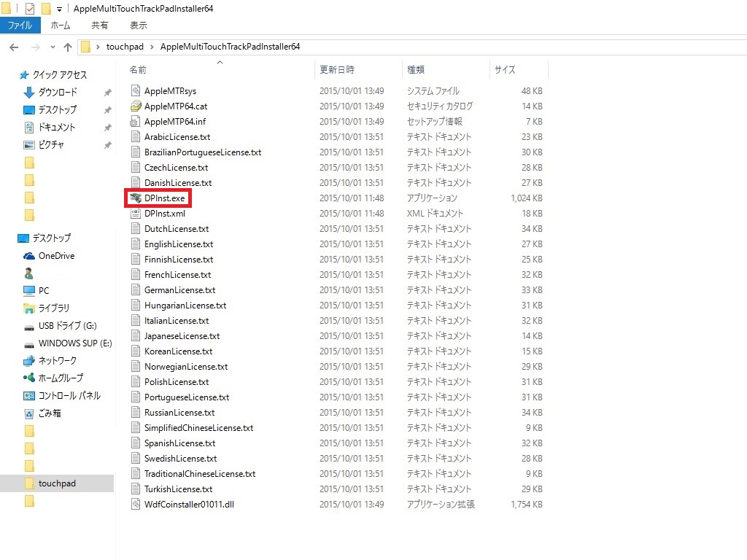
Task: Select FinnishLicense.txt file icon
Action: pyautogui.click(x=136, y=259)
